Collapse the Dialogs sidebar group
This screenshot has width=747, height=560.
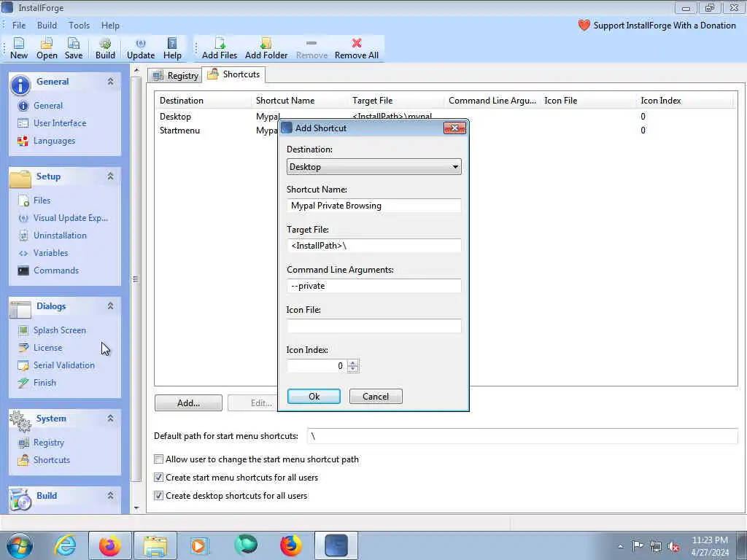pos(111,306)
